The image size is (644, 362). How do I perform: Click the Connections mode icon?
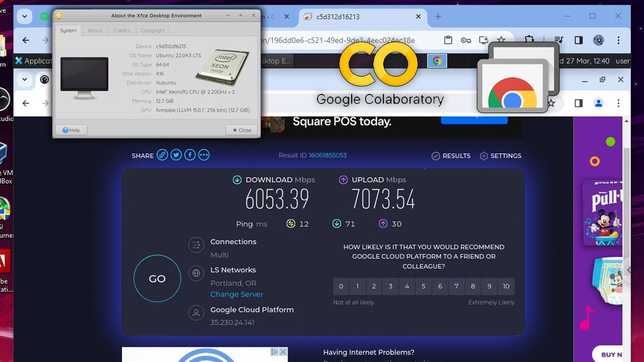click(x=196, y=245)
